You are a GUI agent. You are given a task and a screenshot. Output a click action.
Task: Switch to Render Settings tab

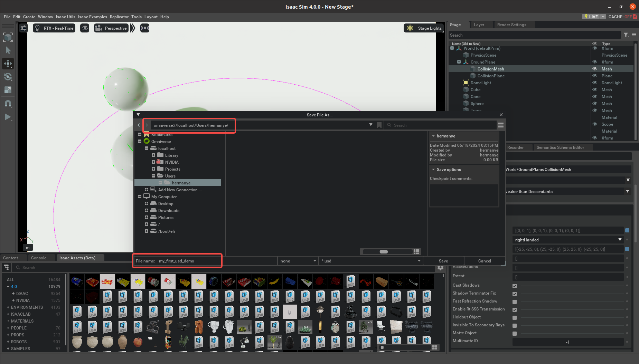(511, 25)
